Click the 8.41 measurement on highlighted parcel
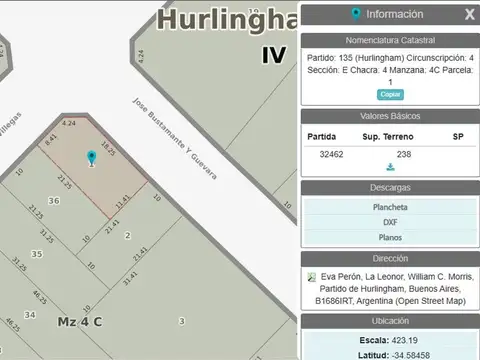The height and width of the screenshot is (360, 480). (51, 140)
